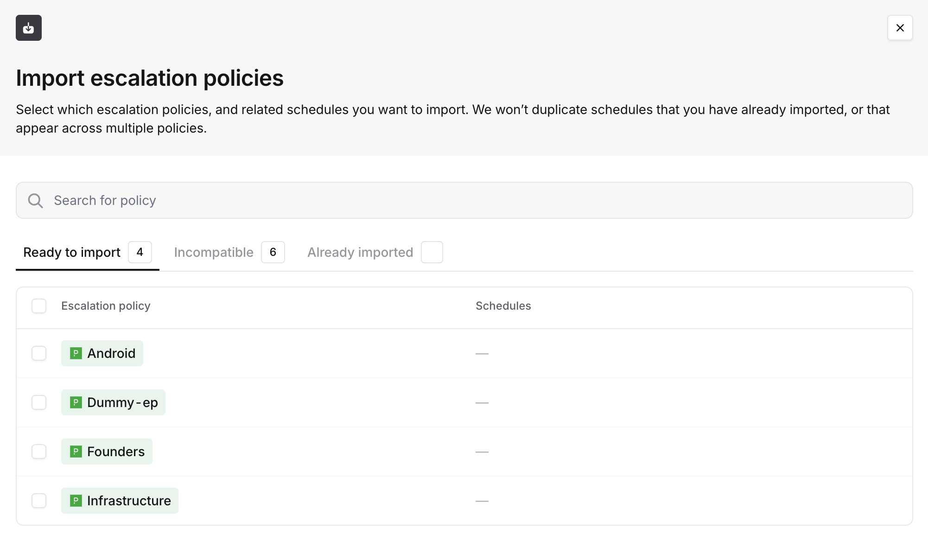The width and height of the screenshot is (928, 560).
Task: Click the PagerDuty icon beside Founders
Action: pos(76,452)
